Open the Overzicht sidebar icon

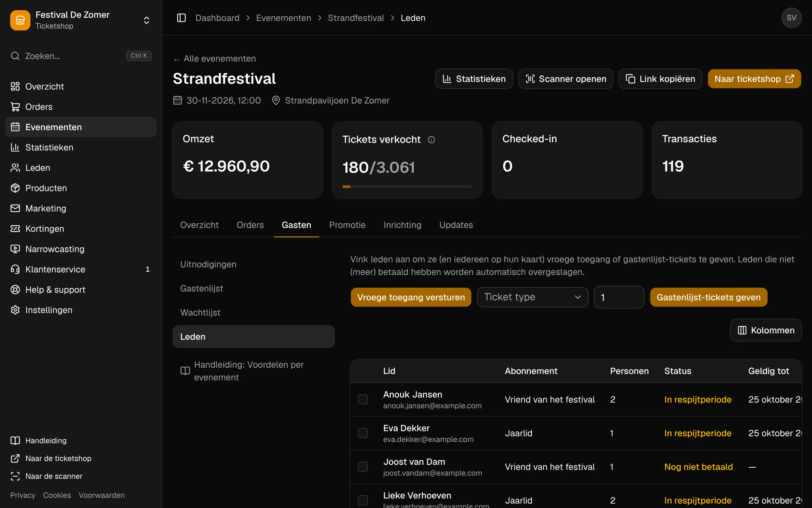(15, 86)
